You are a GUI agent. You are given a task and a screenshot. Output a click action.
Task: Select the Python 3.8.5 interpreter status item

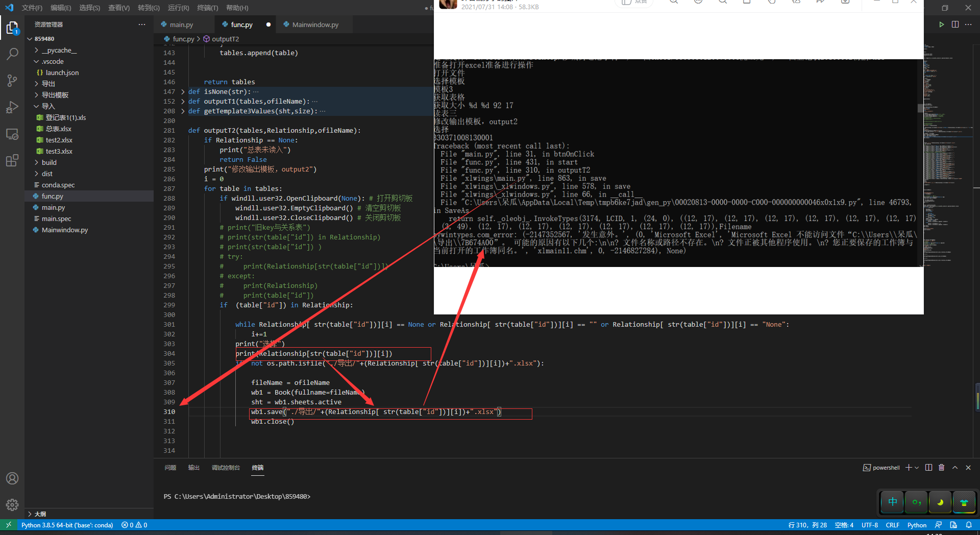click(67, 525)
